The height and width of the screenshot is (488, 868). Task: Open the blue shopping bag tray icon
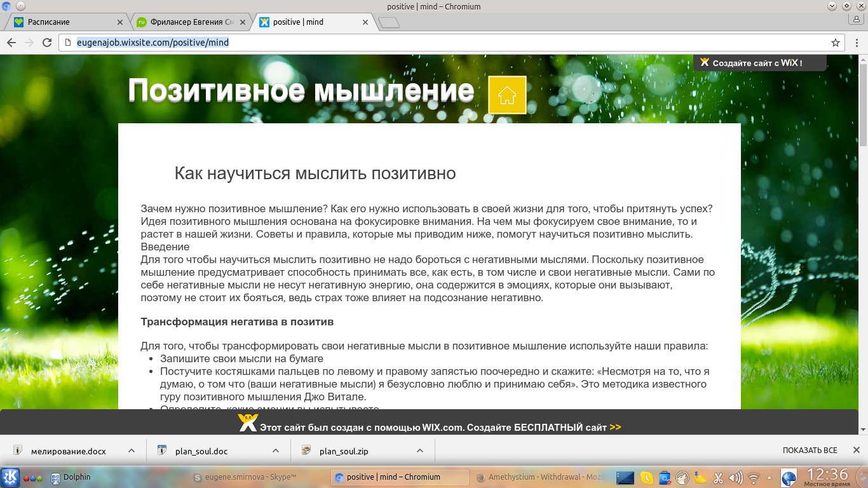pos(665,477)
